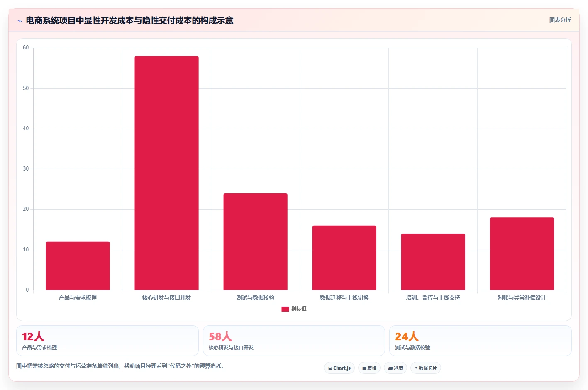Select the 核心研发与接口开发 bar
Viewport: 588px width, 390px height.
tap(166, 173)
